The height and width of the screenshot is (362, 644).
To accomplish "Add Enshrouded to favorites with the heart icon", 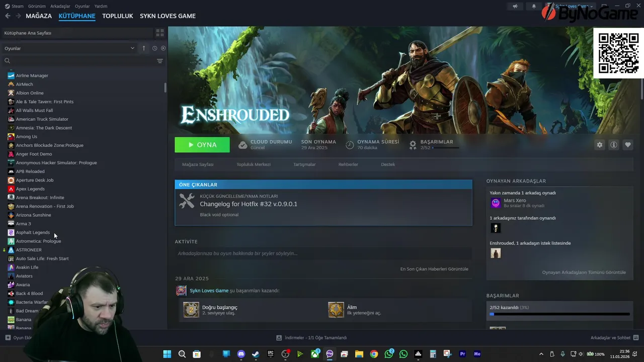I will [x=628, y=145].
